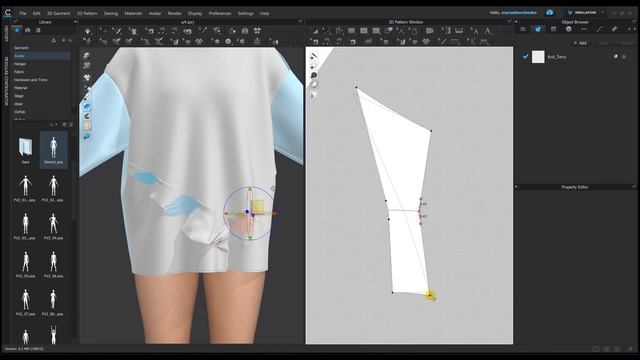The image size is (640, 360).
Task: Click the small 'A' annotation tool in 2D toolbar
Action: pyautogui.click(x=475, y=31)
